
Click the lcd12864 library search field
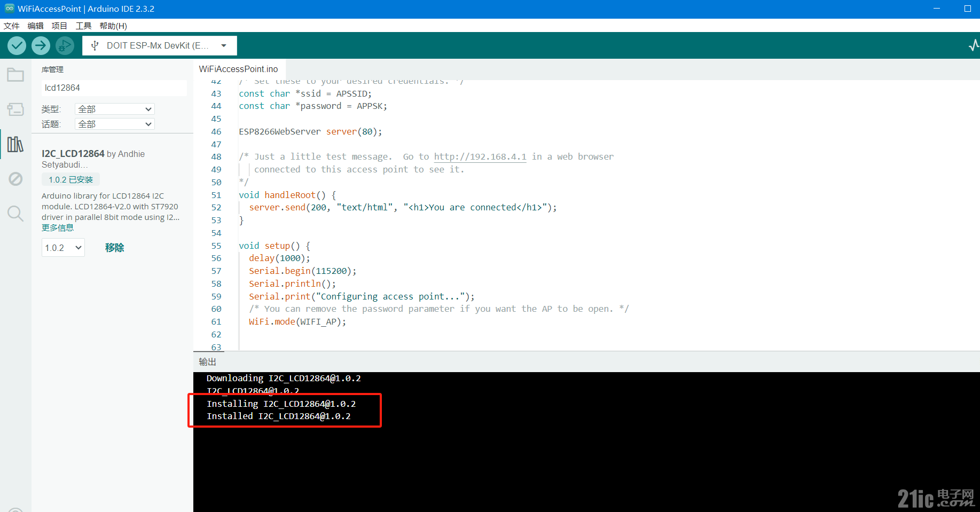114,88
